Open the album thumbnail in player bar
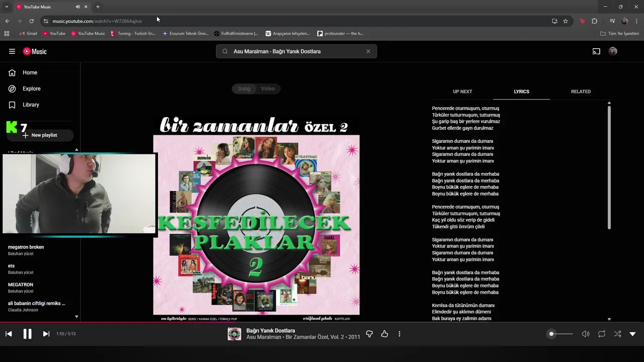 point(234,334)
